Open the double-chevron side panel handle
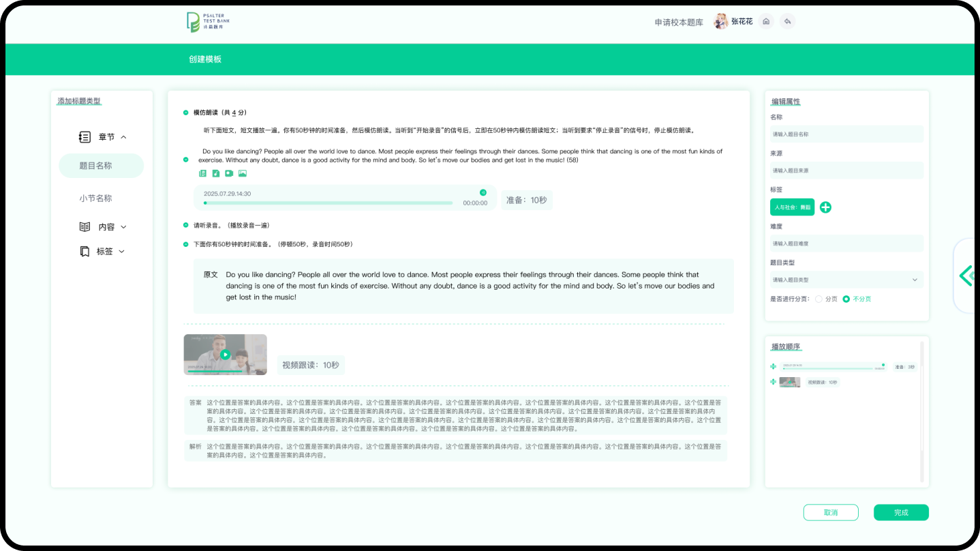 click(966, 275)
